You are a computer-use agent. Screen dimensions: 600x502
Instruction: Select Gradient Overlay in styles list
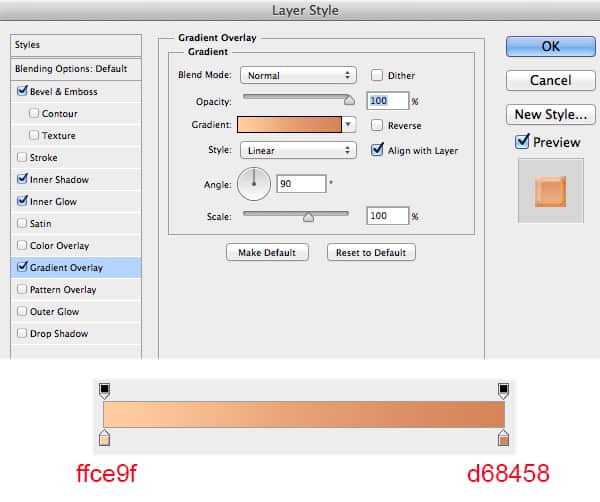click(x=66, y=268)
